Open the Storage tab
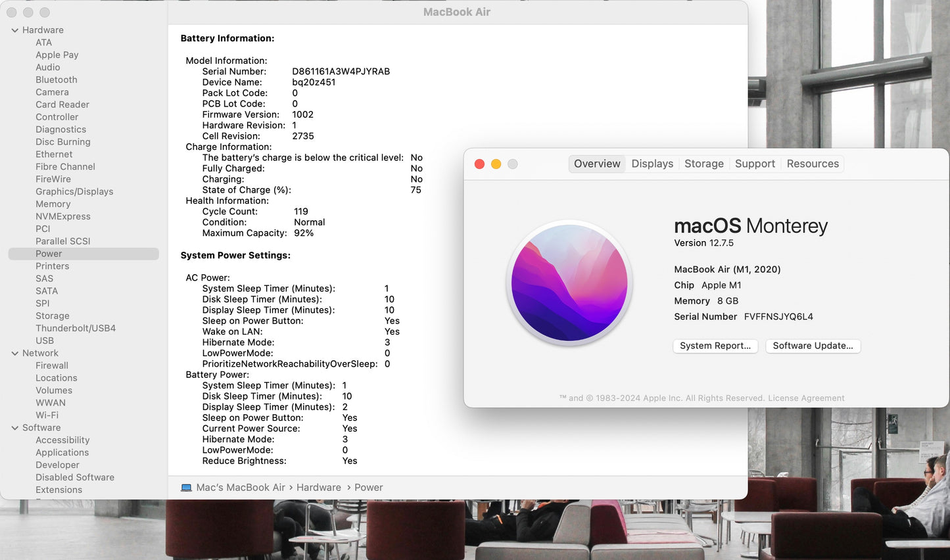Image resolution: width=950 pixels, height=560 pixels. click(x=703, y=164)
